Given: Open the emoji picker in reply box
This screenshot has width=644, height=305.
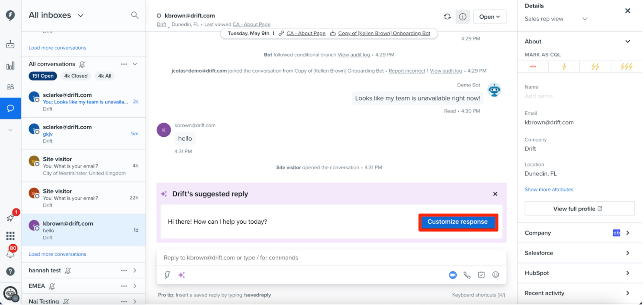Looking at the screenshot, I should pos(495,275).
